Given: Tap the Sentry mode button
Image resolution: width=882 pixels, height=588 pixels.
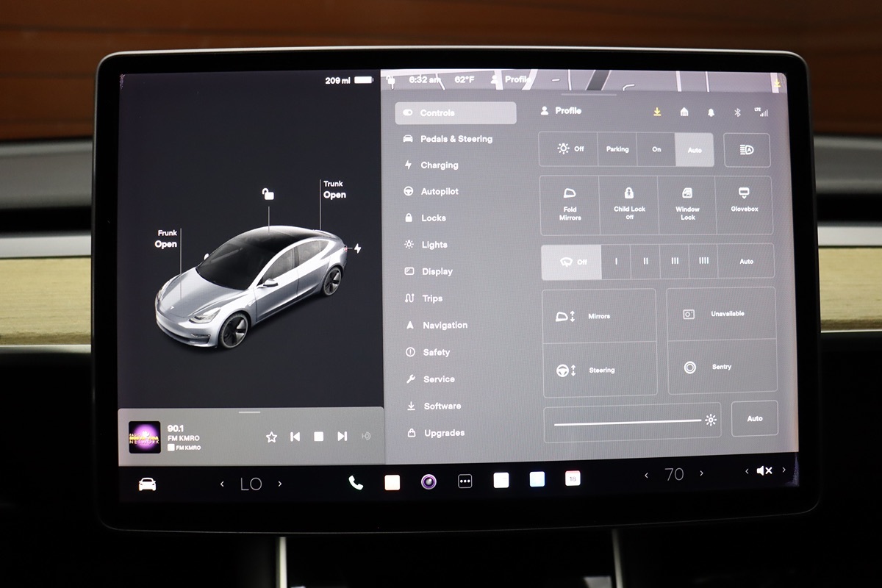Looking at the screenshot, I should pos(721,367).
